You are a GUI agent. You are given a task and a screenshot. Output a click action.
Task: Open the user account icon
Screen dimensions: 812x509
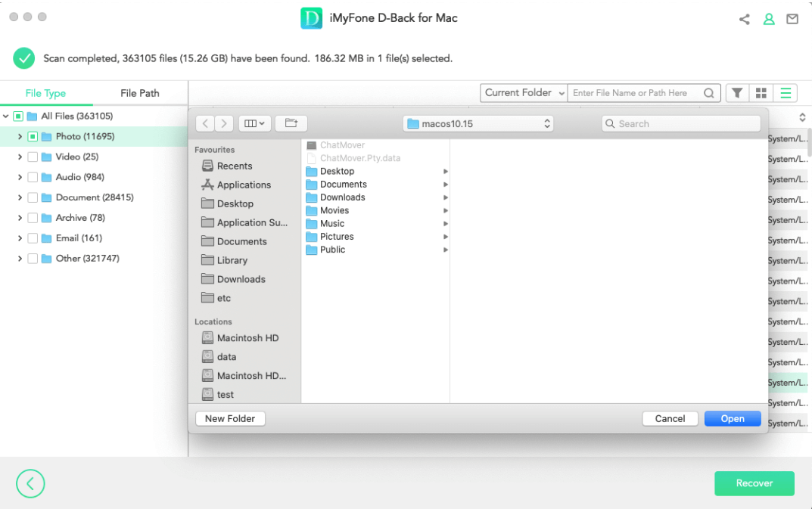pyautogui.click(x=769, y=19)
